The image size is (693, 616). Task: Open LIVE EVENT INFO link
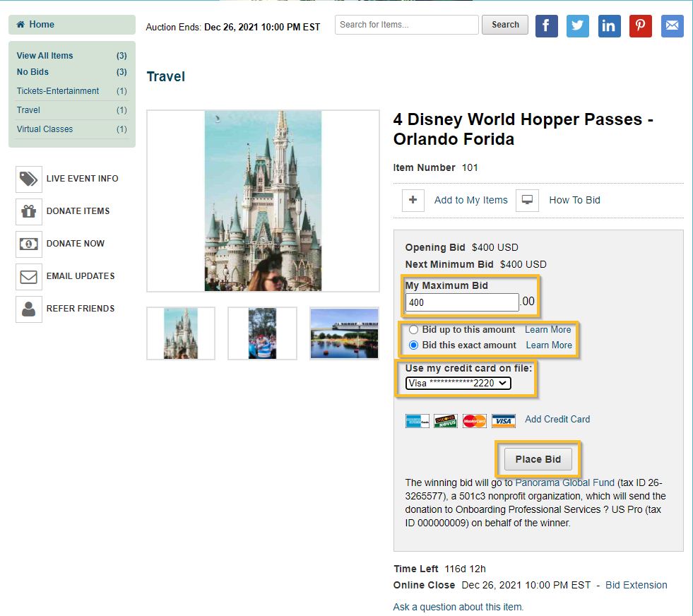click(82, 179)
